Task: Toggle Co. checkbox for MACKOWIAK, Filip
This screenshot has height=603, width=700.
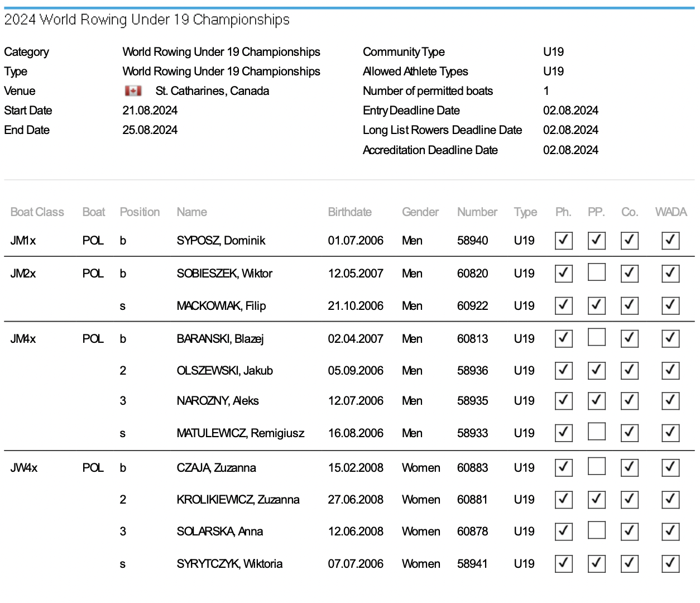Action: click(x=630, y=305)
